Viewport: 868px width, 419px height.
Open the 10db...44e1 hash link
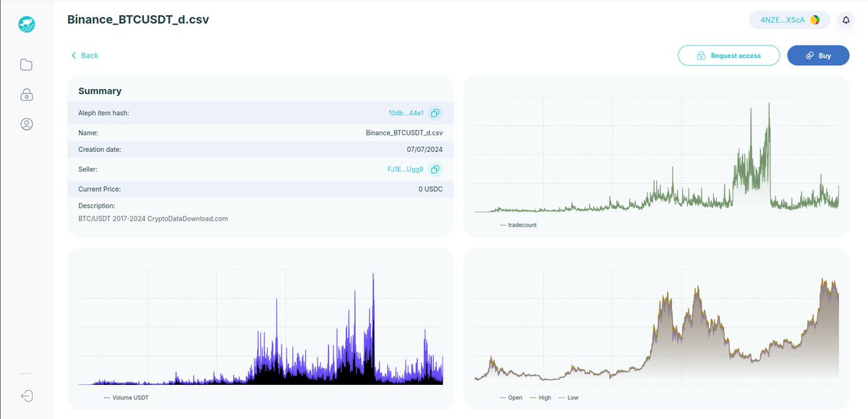click(407, 113)
